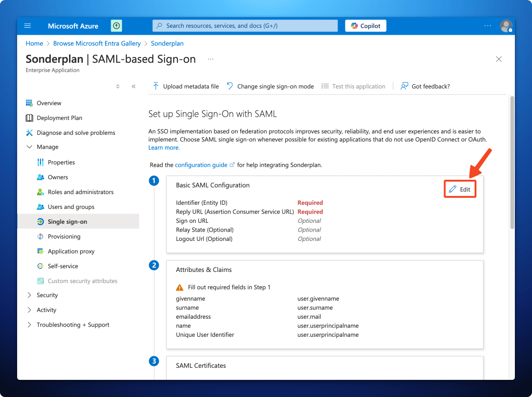This screenshot has height=397, width=532.
Task: Click the Application proxy icon
Action: click(x=40, y=251)
